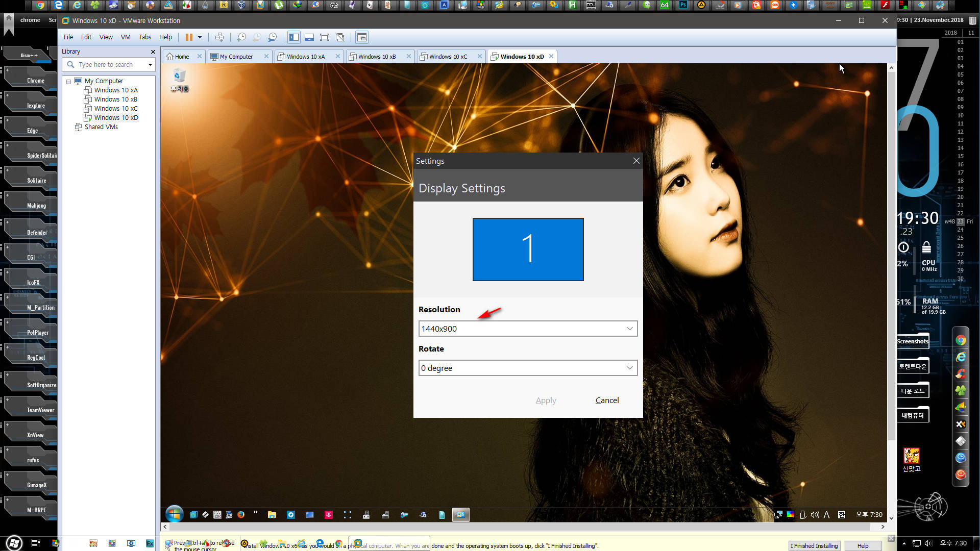
Task: Switch to the Home tab
Action: click(182, 57)
